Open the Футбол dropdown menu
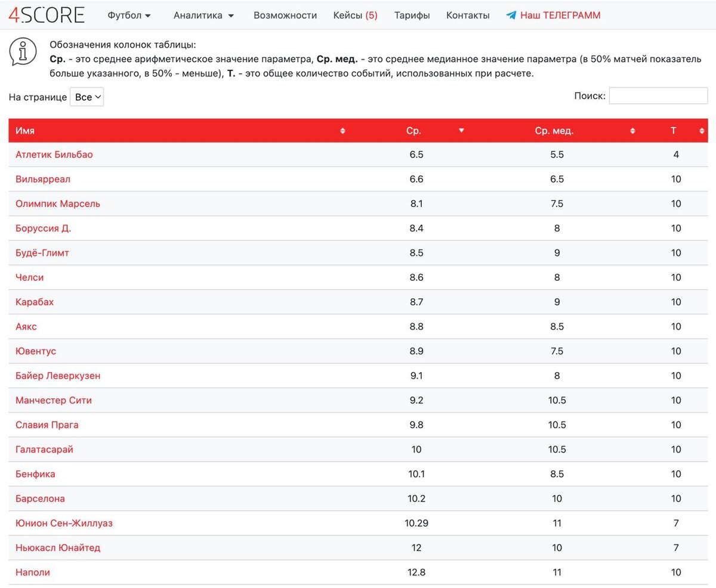Screen dimensions: 716x588 [x=129, y=16]
